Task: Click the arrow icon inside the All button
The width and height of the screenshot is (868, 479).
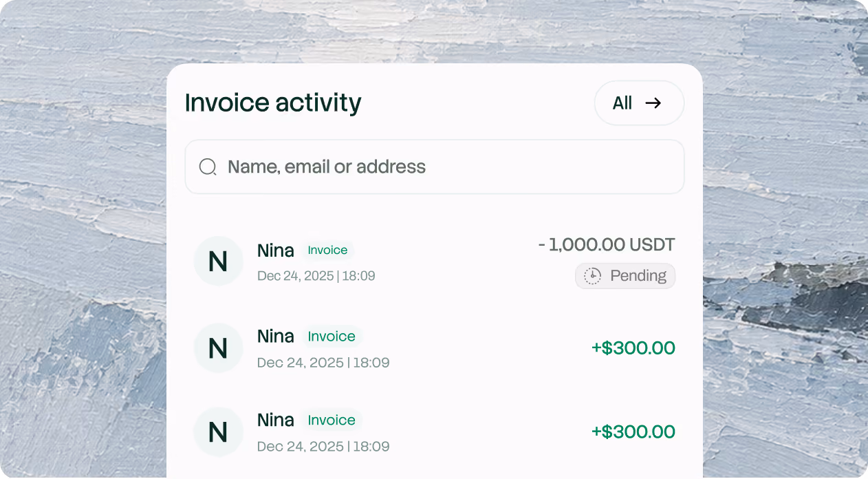Action: (653, 103)
